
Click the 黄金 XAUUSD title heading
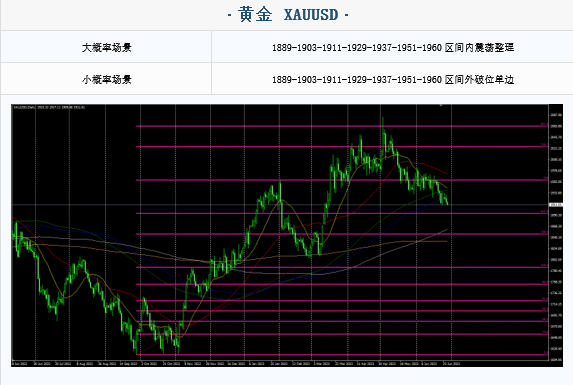(x=288, y=15)
